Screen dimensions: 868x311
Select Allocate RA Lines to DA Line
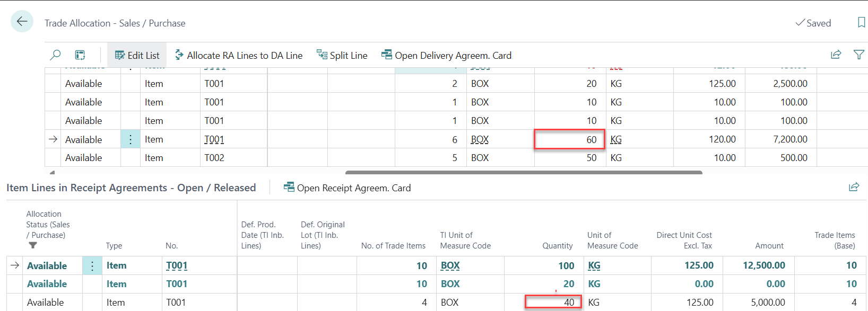click(239, 55)
